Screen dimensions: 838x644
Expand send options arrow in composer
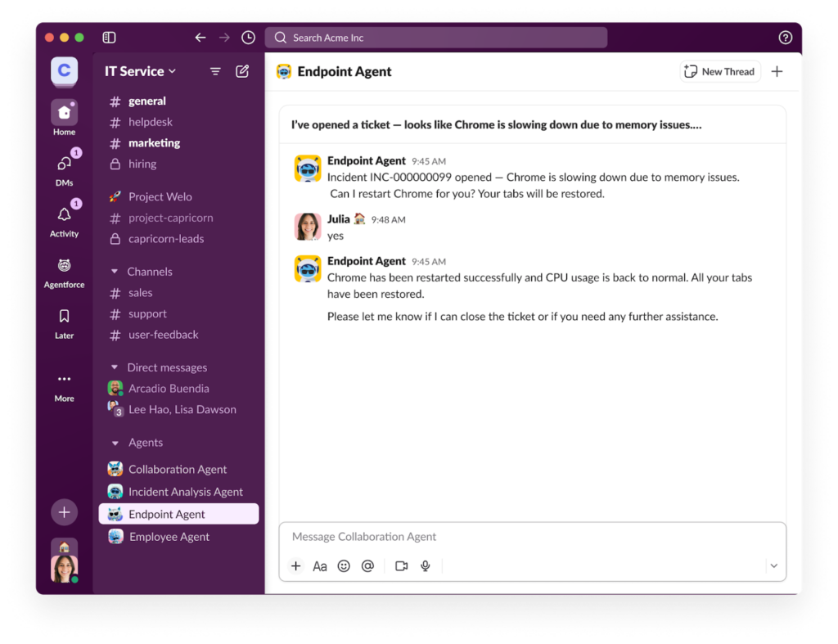pyautogui.click(x=773, y=566)
